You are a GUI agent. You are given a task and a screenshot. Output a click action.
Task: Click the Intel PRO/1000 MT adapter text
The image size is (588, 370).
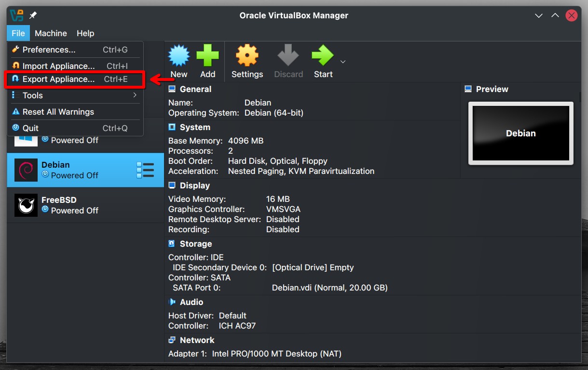tap(276, 354)
